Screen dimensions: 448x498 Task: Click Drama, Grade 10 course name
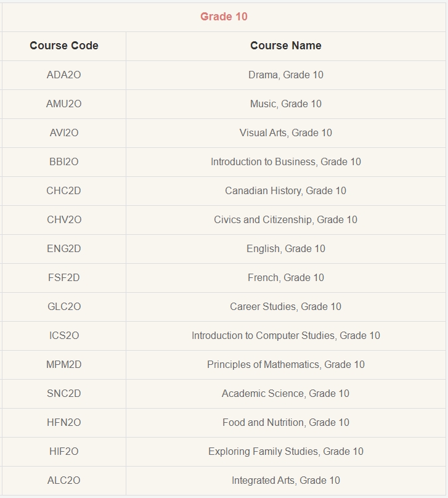(286, 75)
